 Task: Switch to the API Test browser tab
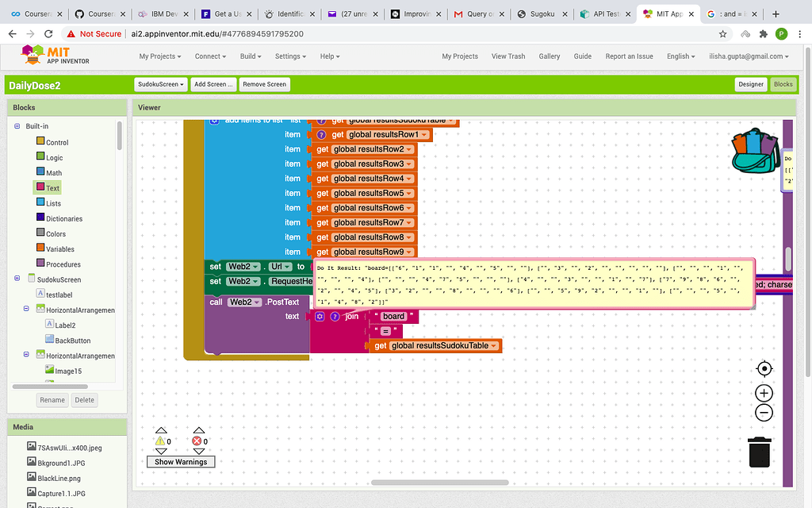point(606,14)
